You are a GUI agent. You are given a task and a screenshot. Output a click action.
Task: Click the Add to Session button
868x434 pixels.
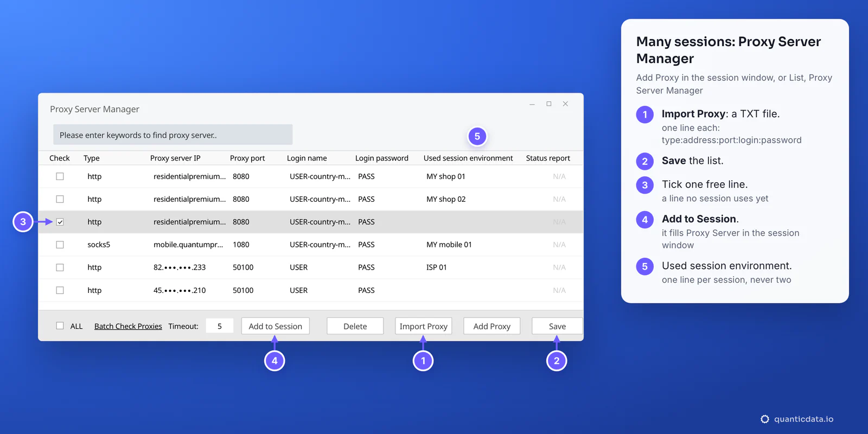(x=276, y=326)
